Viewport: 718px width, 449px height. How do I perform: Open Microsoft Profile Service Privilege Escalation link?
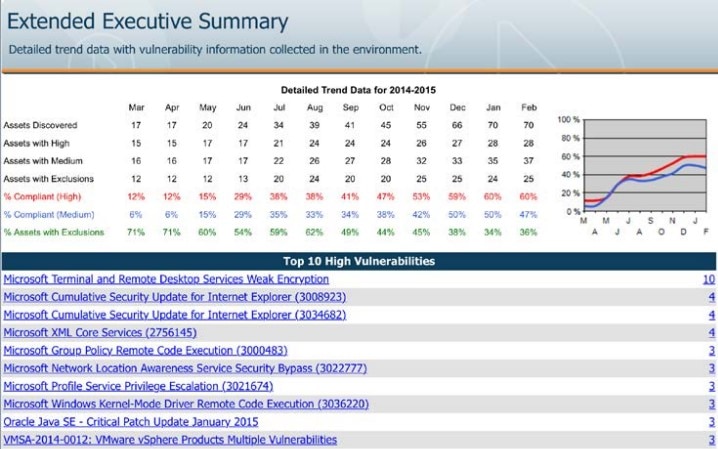click(x=138, y=386)
